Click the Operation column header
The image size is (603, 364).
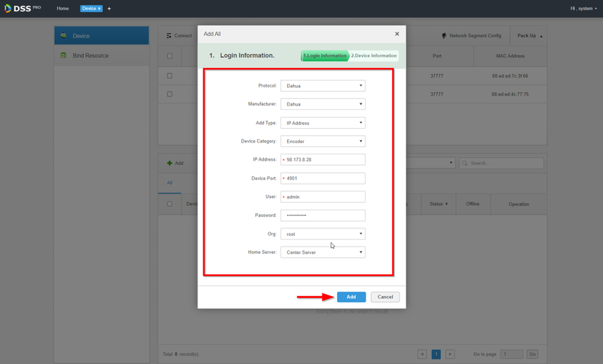tap(519, 204)
